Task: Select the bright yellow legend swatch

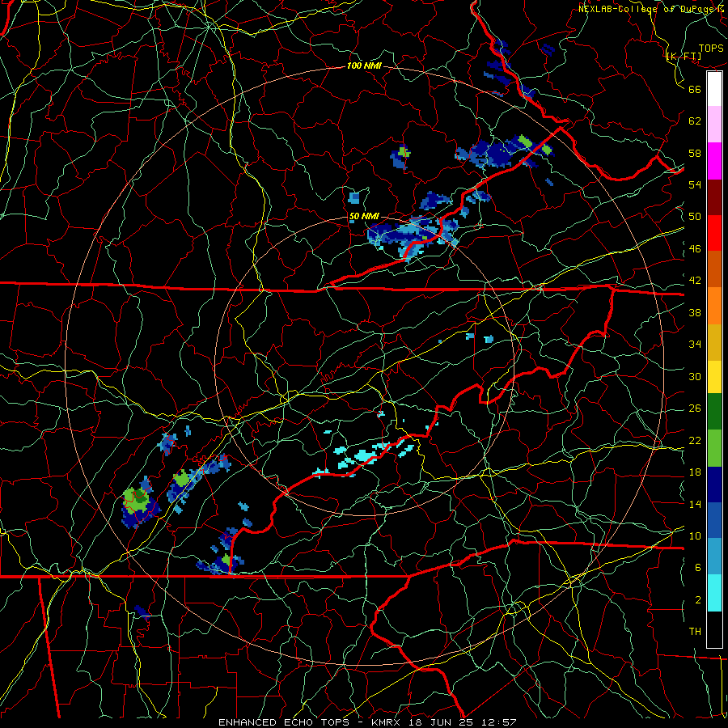Action: [x=714, y=377]
